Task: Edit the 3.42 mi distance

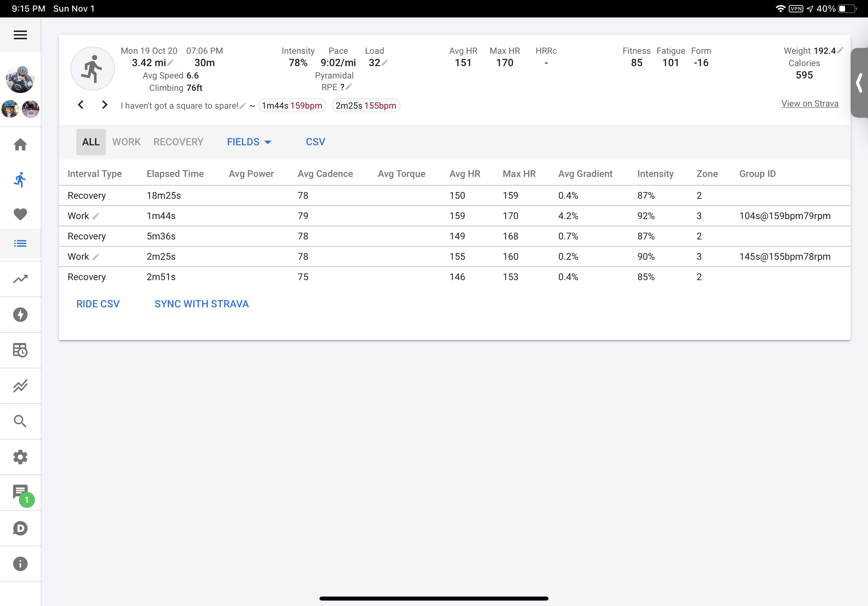Action: click(170, 62)
